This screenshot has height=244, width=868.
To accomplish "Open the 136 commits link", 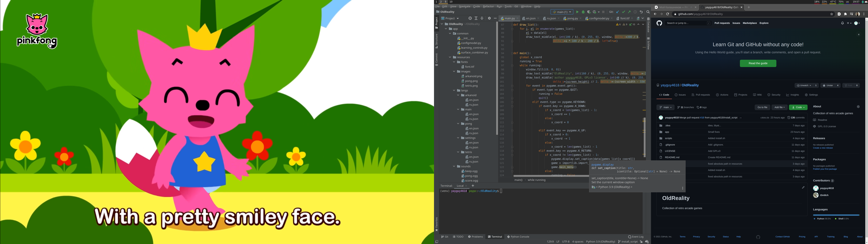I will tap(796, 118).
